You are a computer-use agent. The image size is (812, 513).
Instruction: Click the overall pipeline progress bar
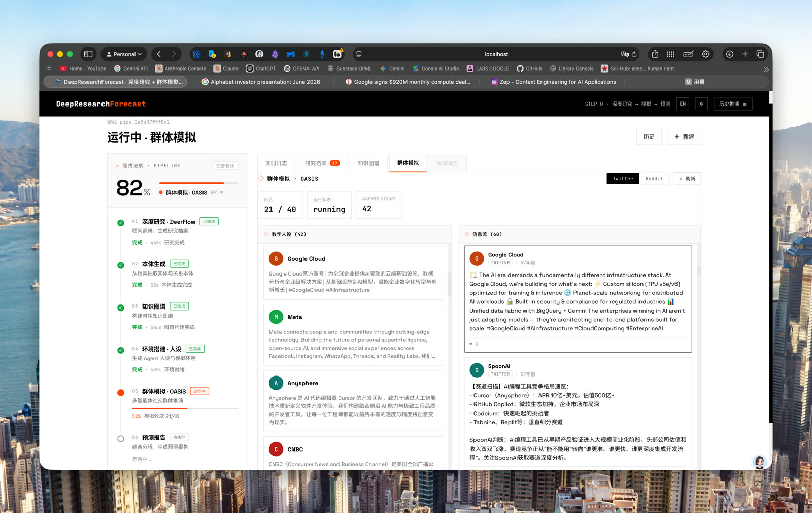[x=198, y=183]
